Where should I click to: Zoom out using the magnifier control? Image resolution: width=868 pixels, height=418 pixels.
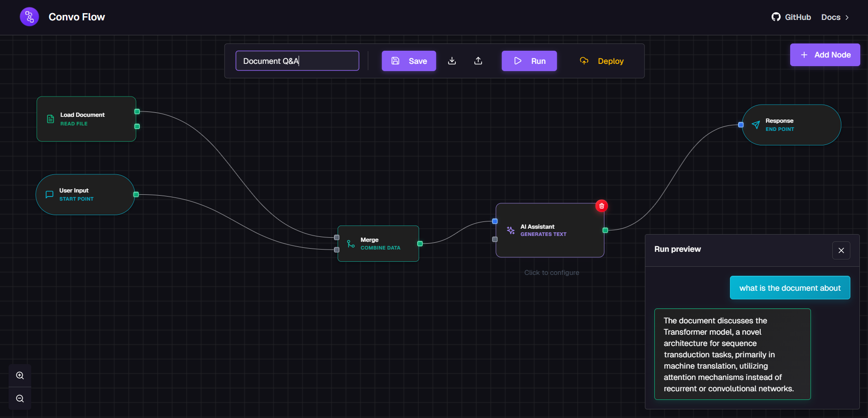pos(19,399)
